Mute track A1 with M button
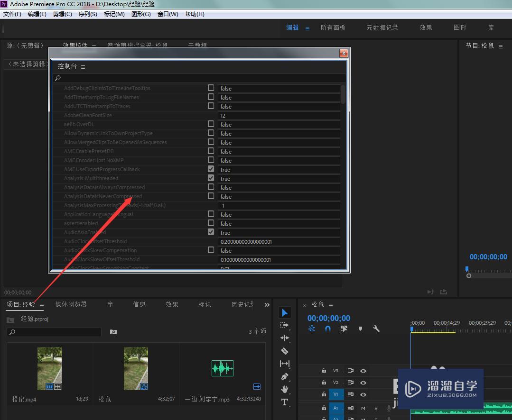 (x=363, y=408)
